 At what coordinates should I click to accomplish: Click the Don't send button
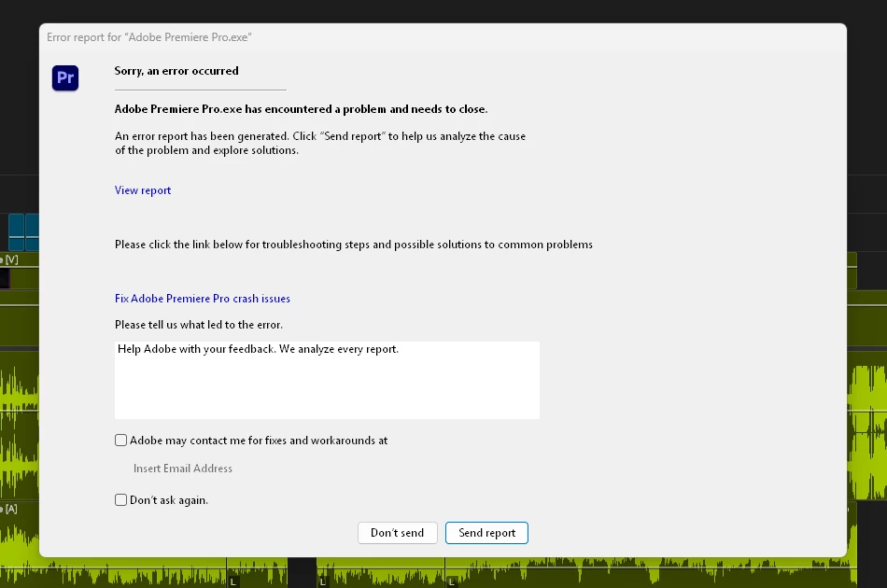click(x=397, y=533)
